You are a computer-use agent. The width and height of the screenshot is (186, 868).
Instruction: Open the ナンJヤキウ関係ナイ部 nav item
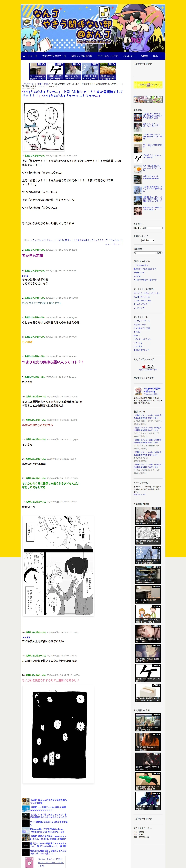(x=54, y=56)
